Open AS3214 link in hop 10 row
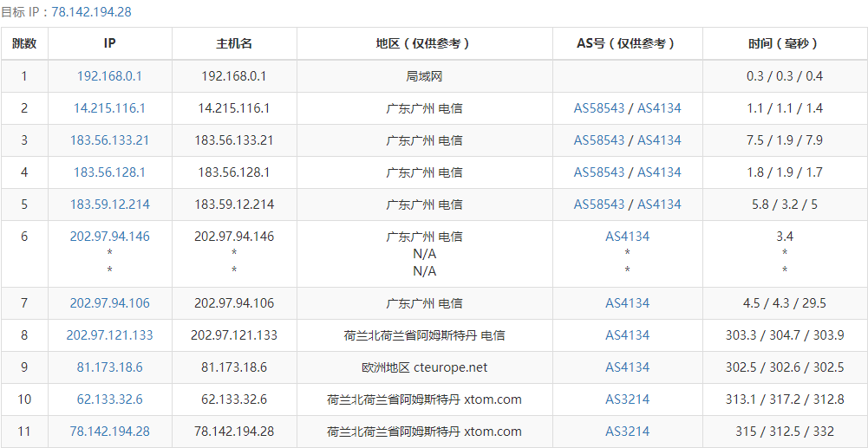 coord(627,399)
